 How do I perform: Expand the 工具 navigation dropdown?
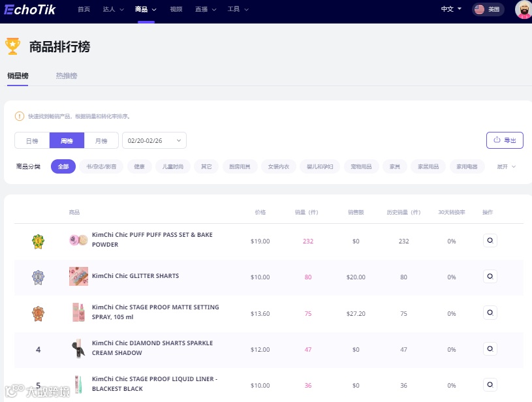click(x=238, y=10)
